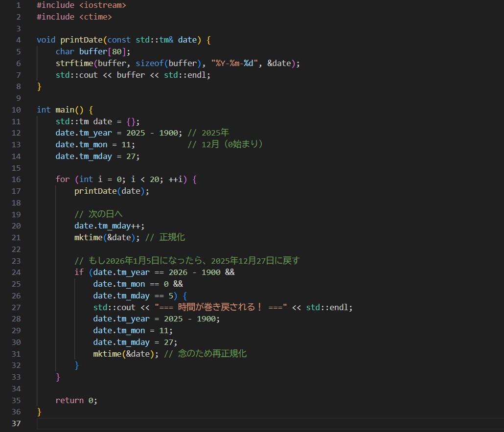The width and height of the screenshot is (504, 432).
Task: Select line number 16 of the for loop
Action: 16,179
